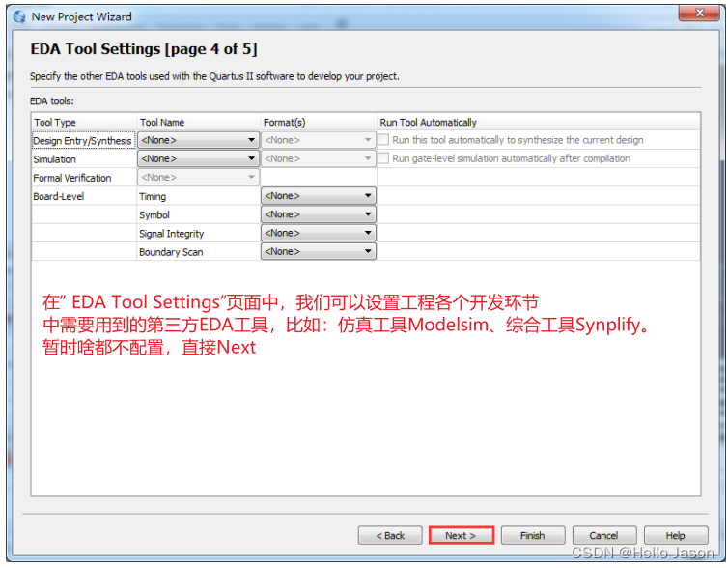Check run tool automatically to synthesize design

[383, 140]
